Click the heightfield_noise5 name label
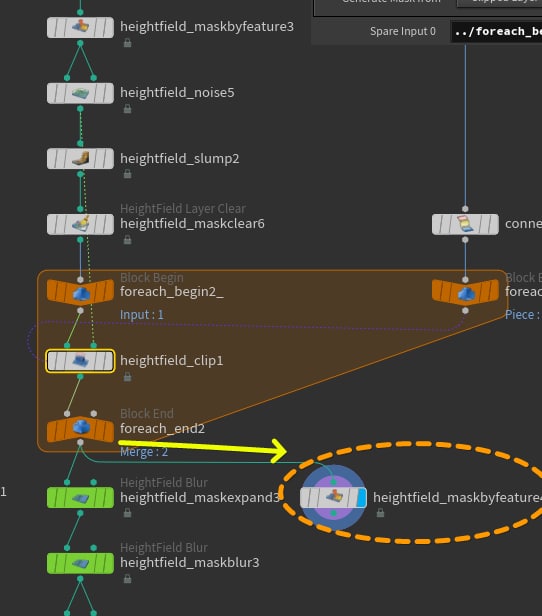This screenshot has height=616, width=542. tap(177, 93)
